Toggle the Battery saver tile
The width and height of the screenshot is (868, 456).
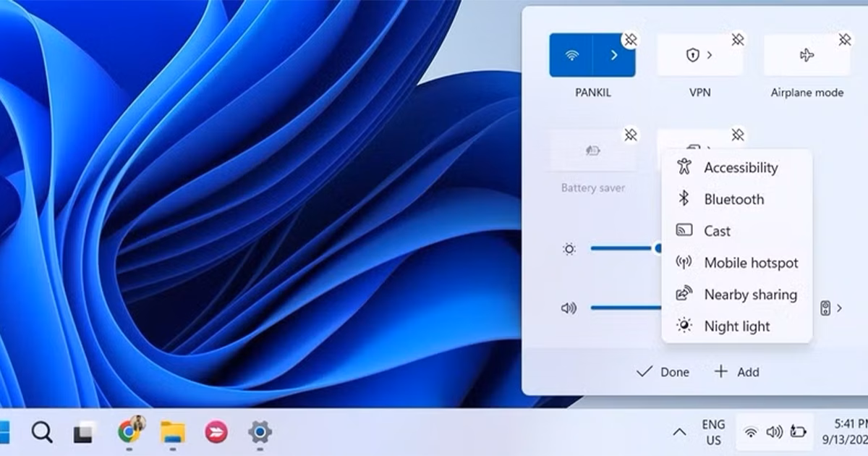click(x=592, y=151)
